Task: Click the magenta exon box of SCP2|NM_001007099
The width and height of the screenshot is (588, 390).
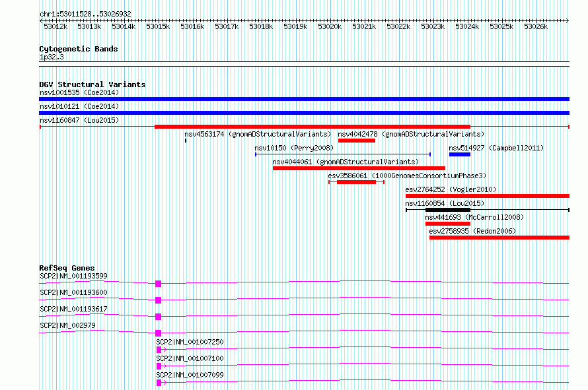Action: [x=159, y=383]
